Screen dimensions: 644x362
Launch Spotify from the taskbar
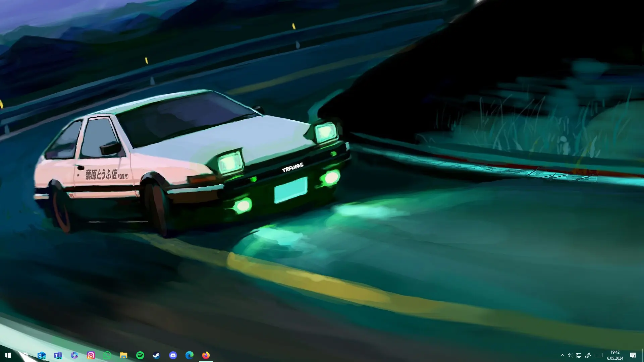pyautogui.click(x=140, y=355)
